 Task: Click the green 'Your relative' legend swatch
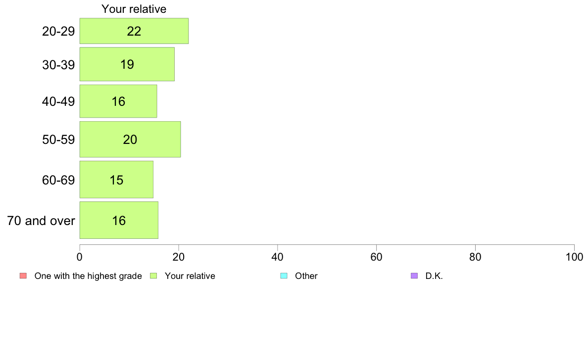point(153,276)
